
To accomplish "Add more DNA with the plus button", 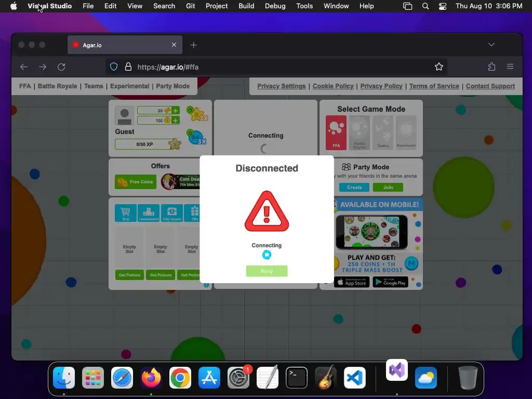I will (176, 111).
